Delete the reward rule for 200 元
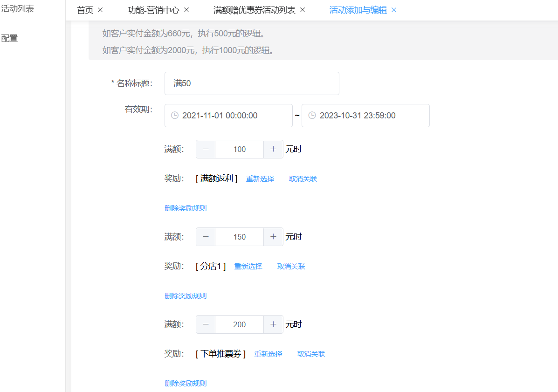558x392 pixels. click(186, 384)
